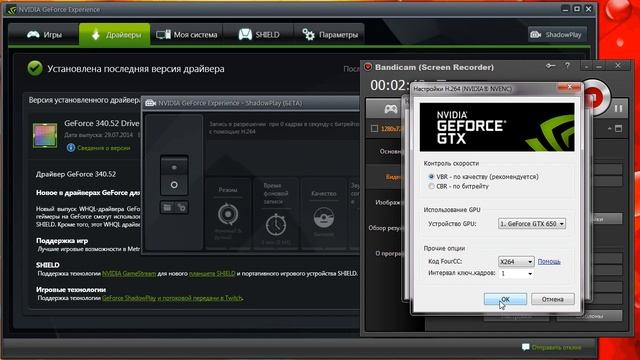Click the Время фоновой записи clock icon
Viewport: 640px width, 360px height.
pos(276,224)
